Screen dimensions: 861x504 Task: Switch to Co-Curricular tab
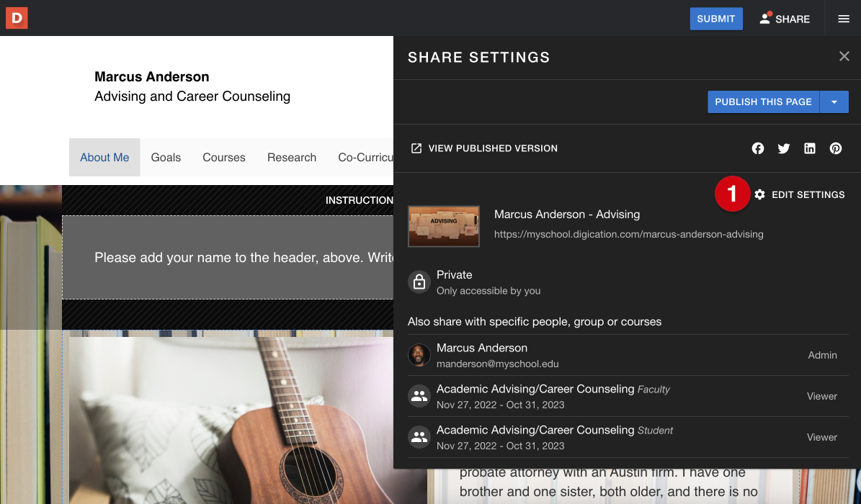point(365,158)
